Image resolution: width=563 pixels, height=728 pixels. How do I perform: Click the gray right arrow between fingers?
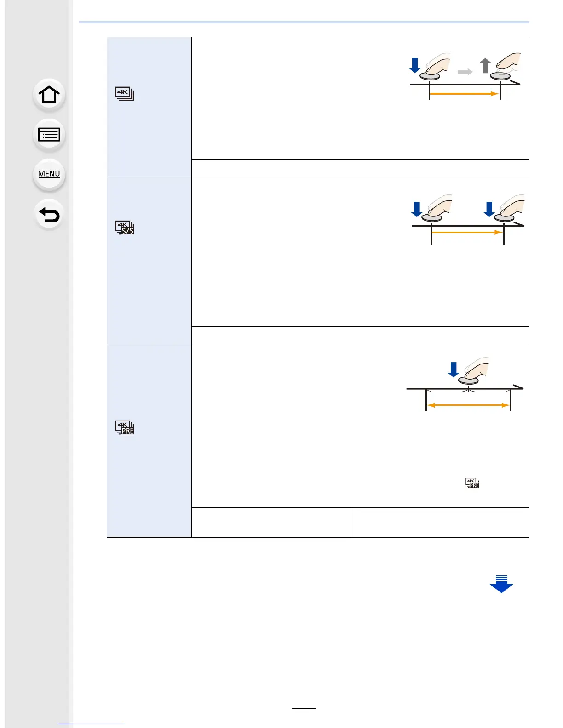coord(465,72)
